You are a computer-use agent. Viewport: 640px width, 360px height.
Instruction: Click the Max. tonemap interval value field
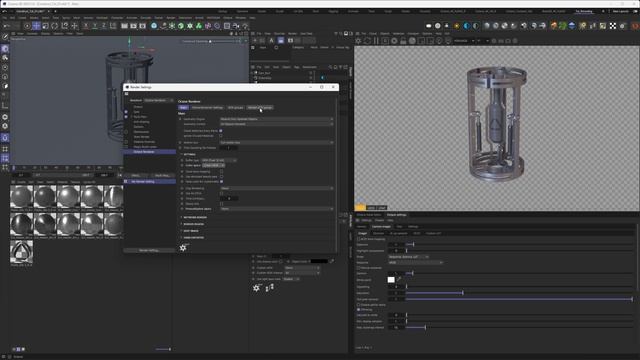(x=396, y=327)
